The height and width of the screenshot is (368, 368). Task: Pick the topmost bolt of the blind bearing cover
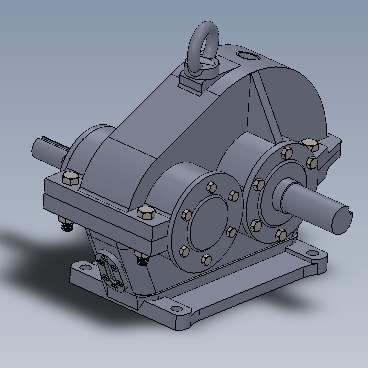click(212, 187)
